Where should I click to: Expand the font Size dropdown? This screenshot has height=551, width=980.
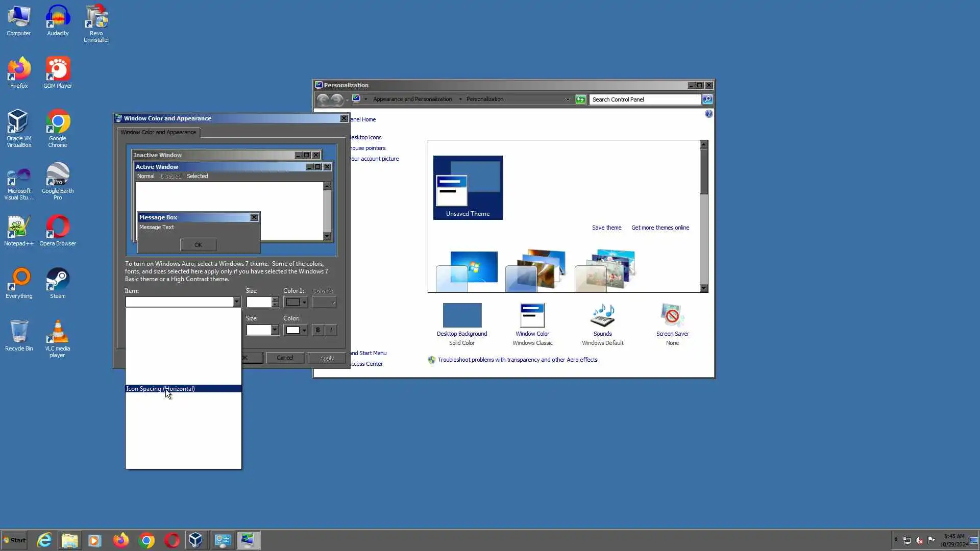click(x=275, y=330)
